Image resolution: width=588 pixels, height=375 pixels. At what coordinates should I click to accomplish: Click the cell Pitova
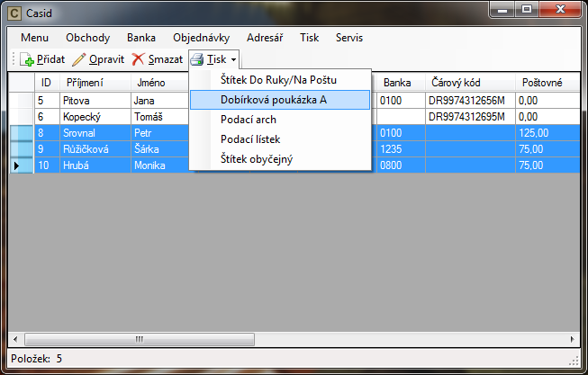[95, 101]
